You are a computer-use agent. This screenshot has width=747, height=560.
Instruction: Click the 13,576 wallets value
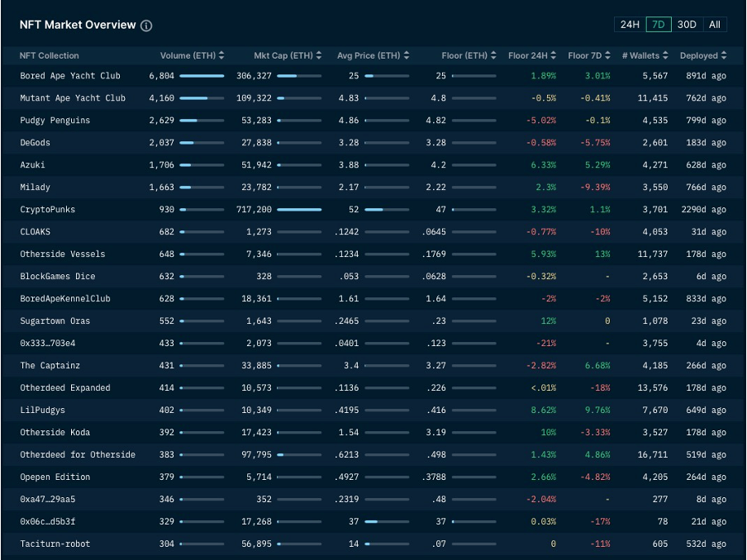(653, 388)
